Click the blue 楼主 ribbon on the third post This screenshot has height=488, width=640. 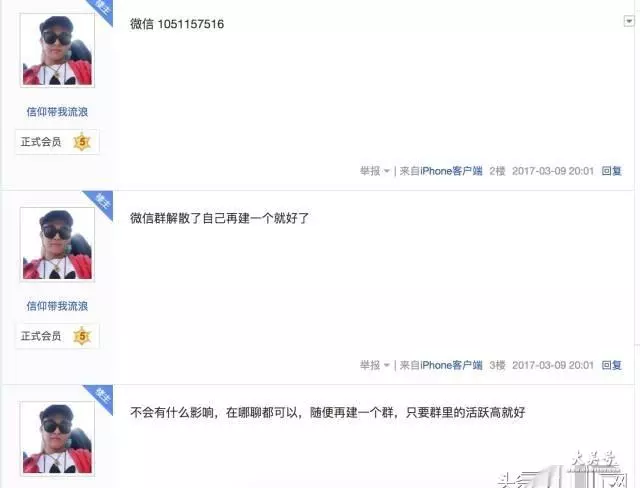102,396
